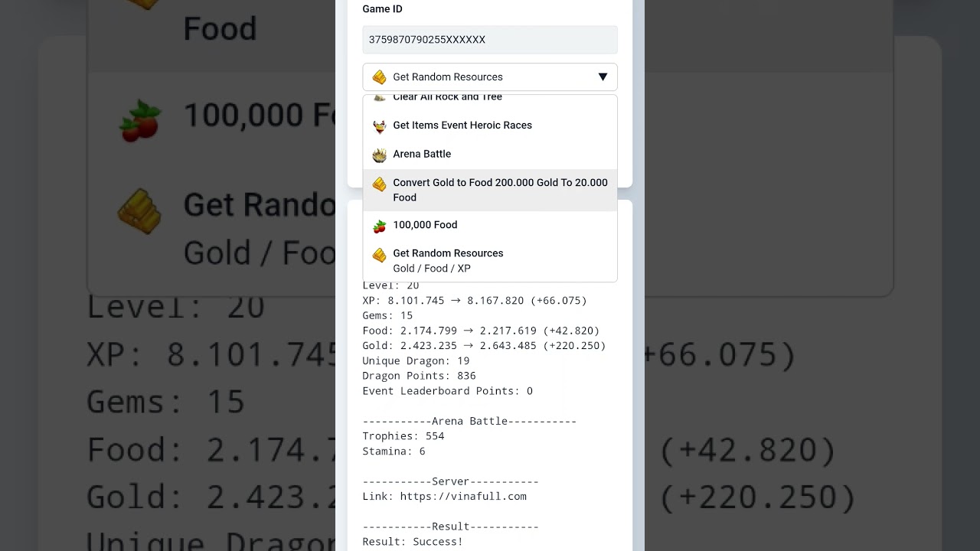Choose the 100,000 Food option
The image size is (980, 551).
[490, 225]
